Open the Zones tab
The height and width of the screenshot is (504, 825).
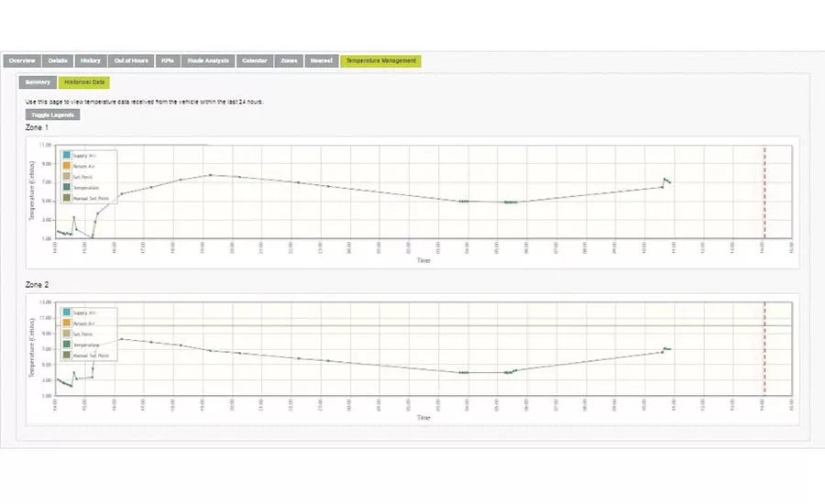(289, 60)
